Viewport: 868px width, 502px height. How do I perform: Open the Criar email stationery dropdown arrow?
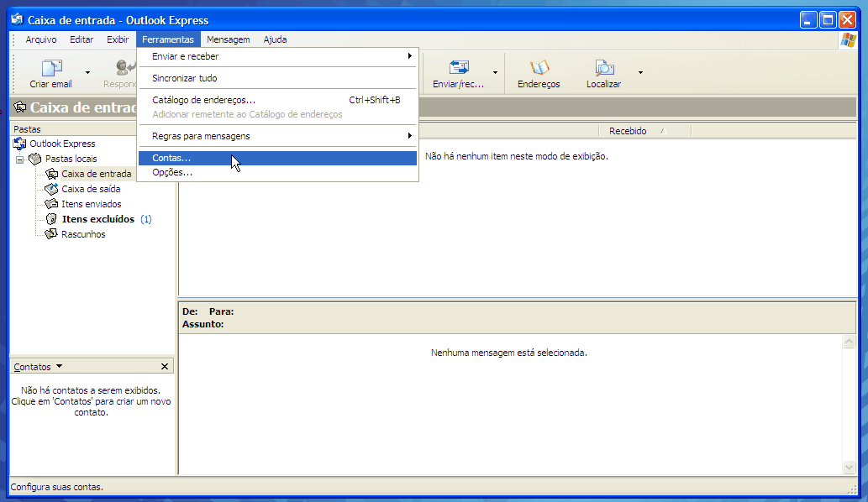[87, 72]
